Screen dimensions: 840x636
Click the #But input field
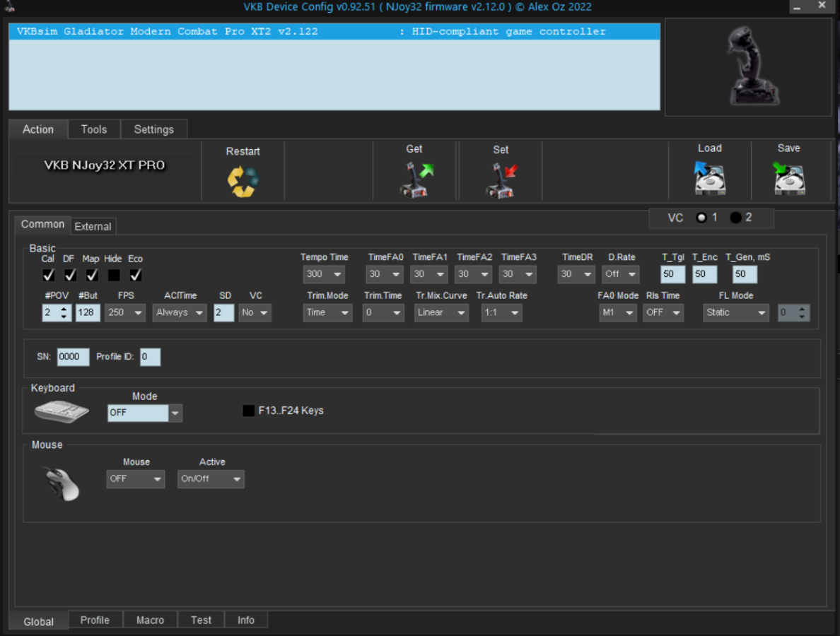tap(87, 312)
